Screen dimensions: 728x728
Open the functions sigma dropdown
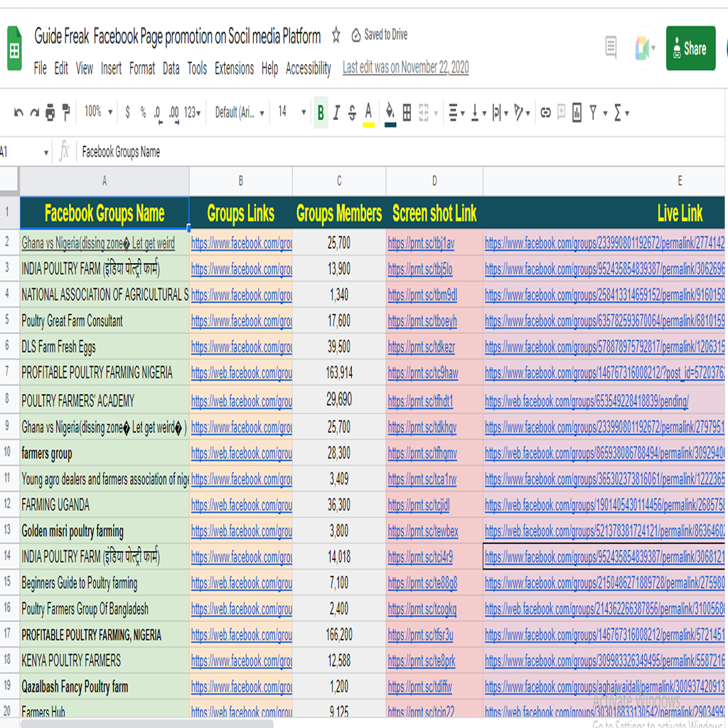point(621,112)
